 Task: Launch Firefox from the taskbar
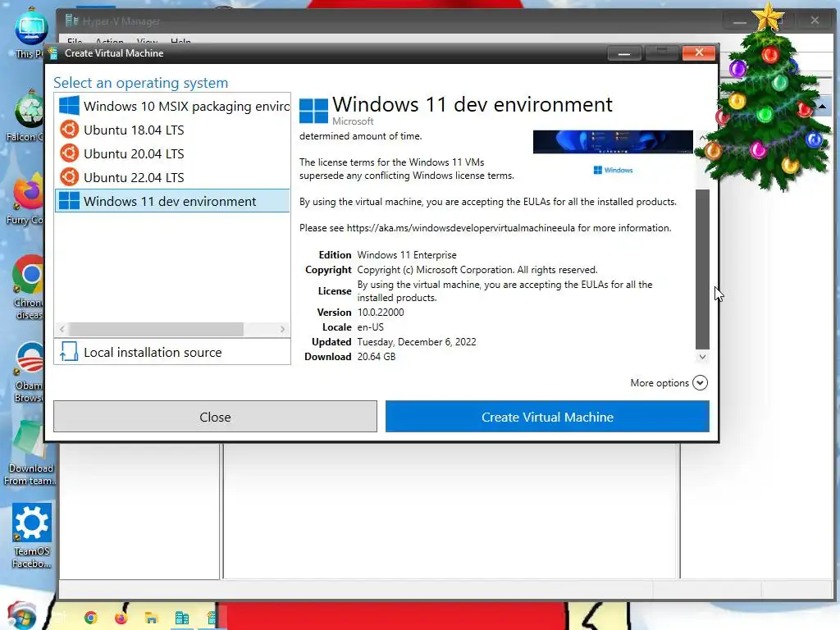pyautogui.click(x=121, y=618)
